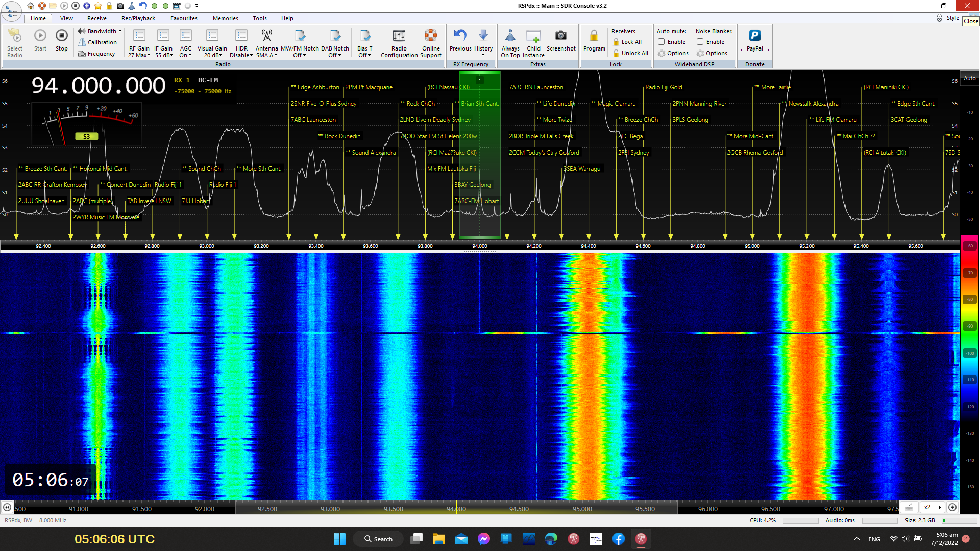Open PayPal donate icon

pos(754,36)
